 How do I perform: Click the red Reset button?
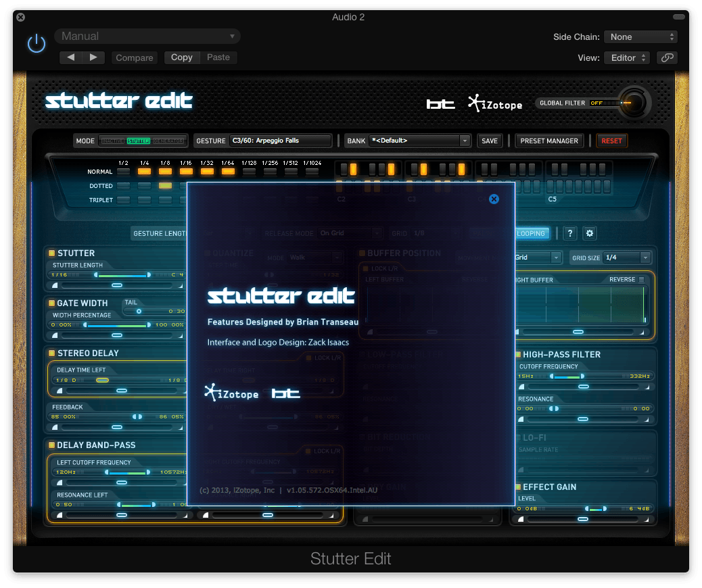(x=611, y=141)
